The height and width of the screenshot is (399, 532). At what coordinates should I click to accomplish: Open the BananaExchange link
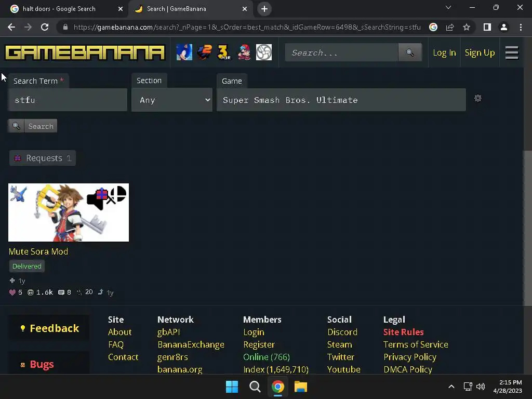click(x=191, y=345)
